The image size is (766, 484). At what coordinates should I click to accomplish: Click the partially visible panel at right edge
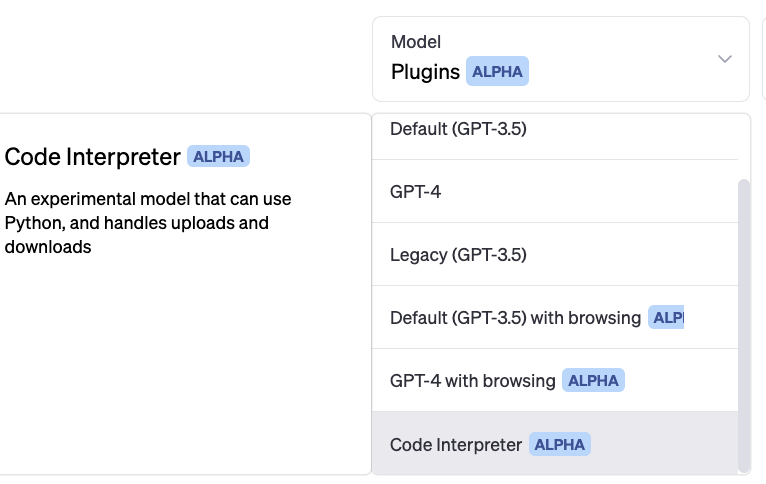(763, 59)
